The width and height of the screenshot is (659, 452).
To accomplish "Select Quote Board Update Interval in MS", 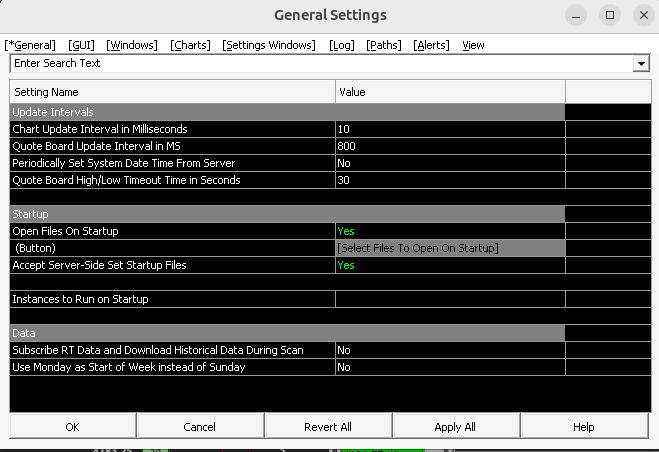I will tap(173, 146).
